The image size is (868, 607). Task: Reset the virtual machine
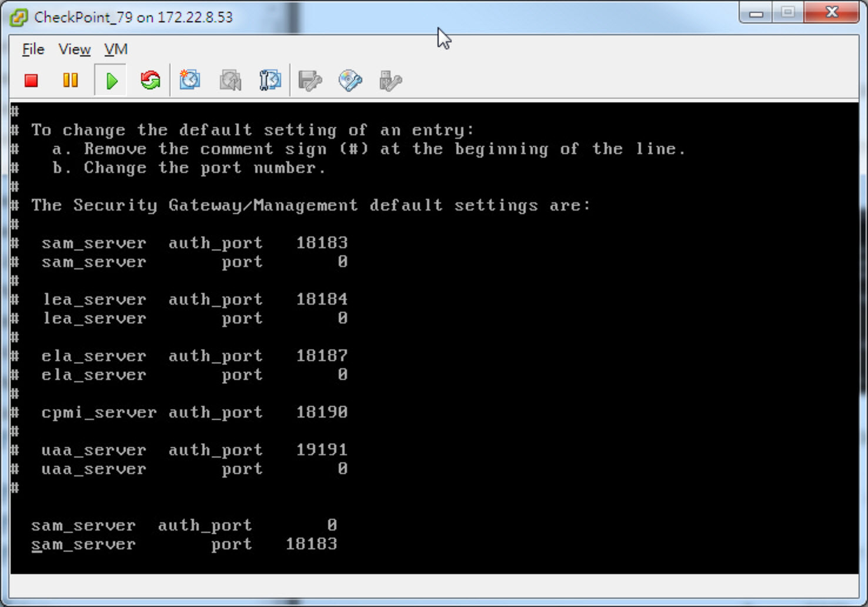tap(151, 81)
